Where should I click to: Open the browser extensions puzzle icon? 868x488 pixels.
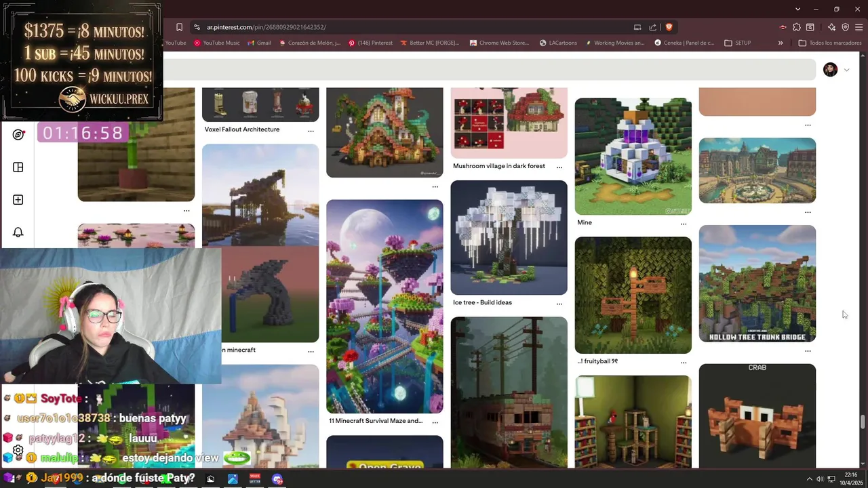[796, 27]
